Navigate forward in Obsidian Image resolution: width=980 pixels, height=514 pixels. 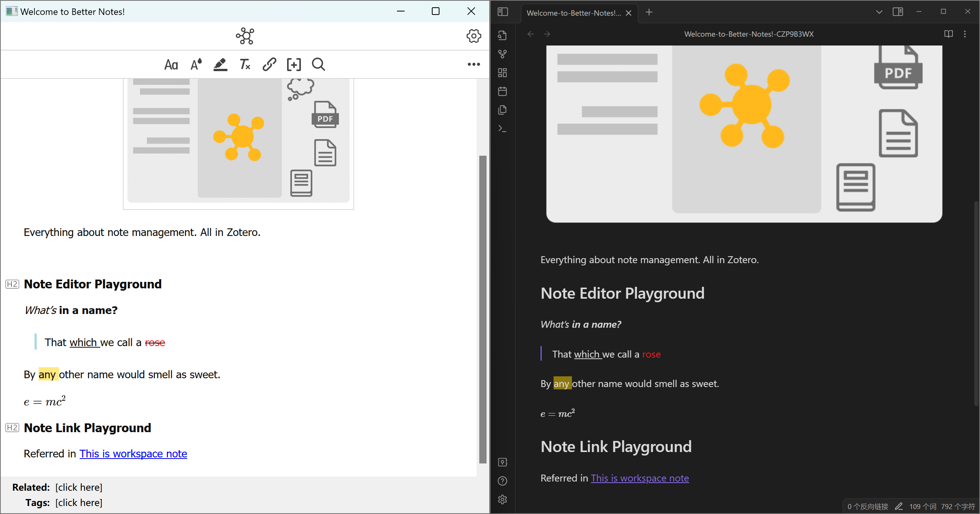click(547, 34)
